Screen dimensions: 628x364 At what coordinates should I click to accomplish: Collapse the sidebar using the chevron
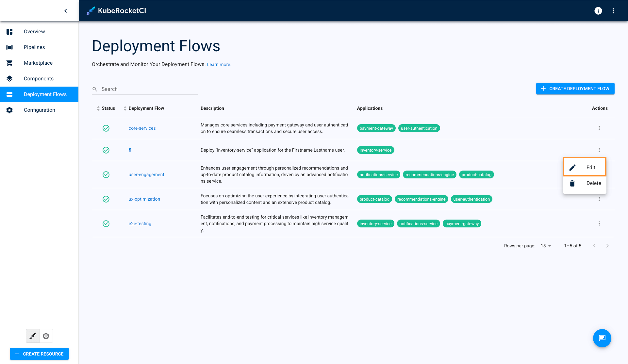click(x=66, y=10)
